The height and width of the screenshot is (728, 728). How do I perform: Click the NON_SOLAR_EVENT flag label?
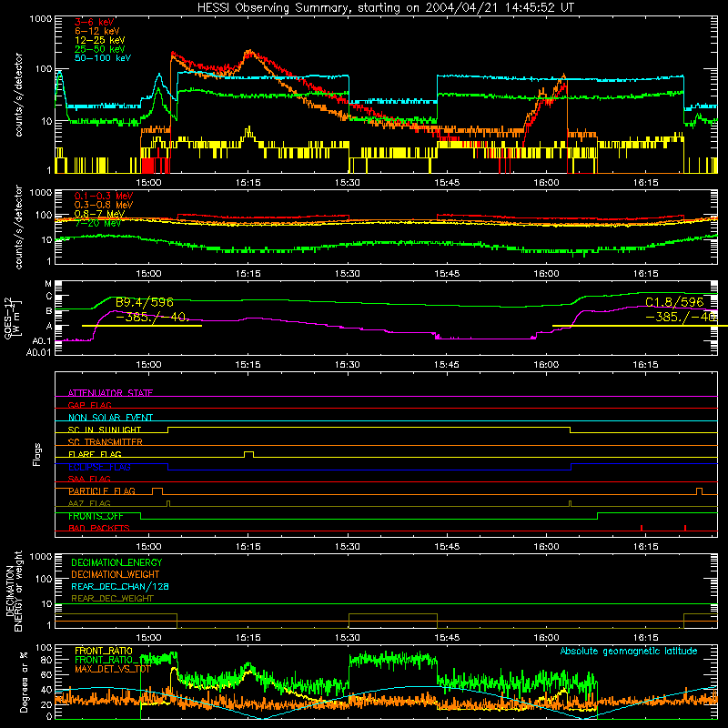[x=110, y=418]
